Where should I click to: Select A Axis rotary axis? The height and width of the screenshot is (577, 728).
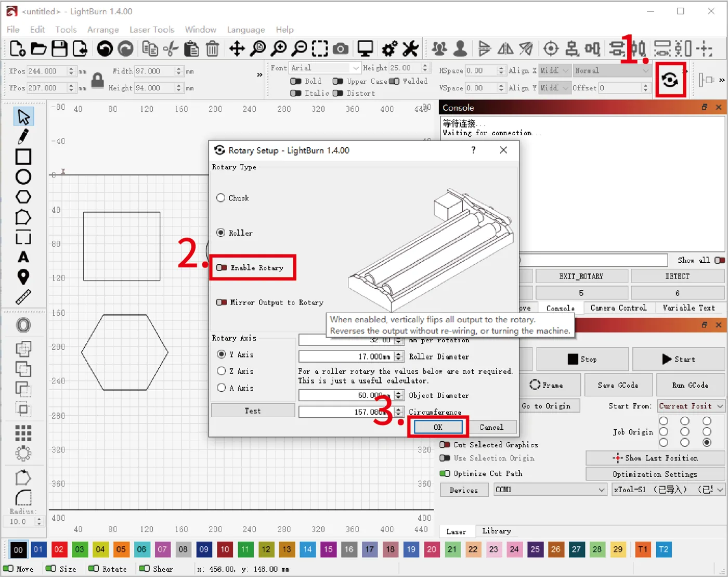[x=221, y=388]
